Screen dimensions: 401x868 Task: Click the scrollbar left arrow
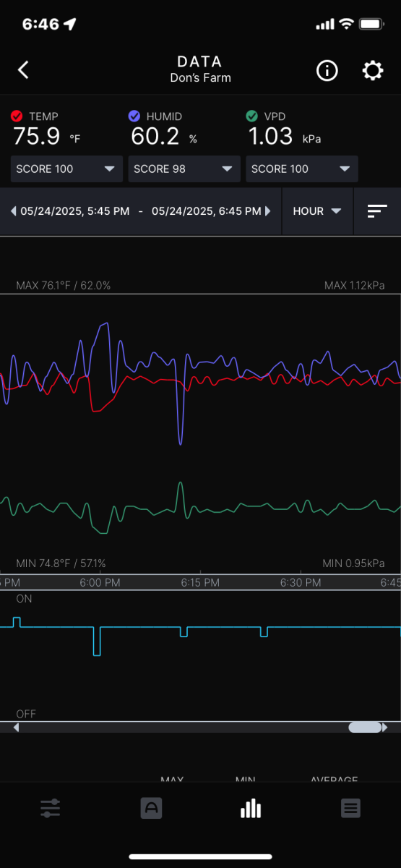click(x=17, y=728)
